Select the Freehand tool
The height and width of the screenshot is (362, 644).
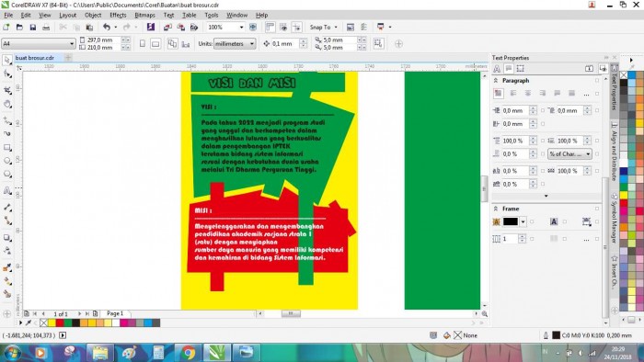(x=7, y=120)
